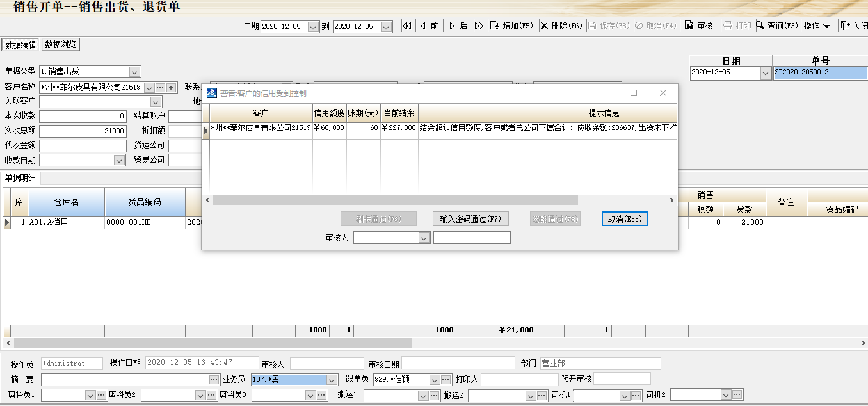This screenshot has width=868, height=406.
Task: Jump to the last record arrow icon
Action: [x=478, y=26]
